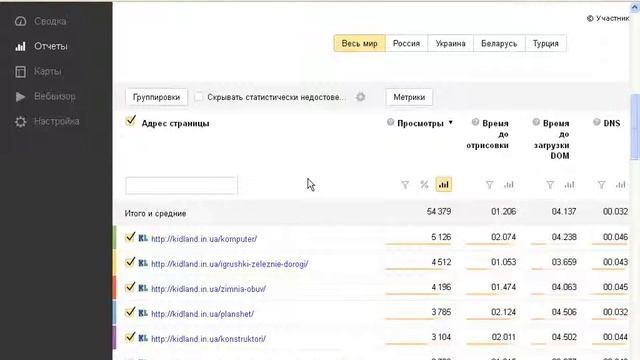Click the info icon beside Просмотры header
The height and width of the screenshot is (360, 640).
click(x=391, y=122)
